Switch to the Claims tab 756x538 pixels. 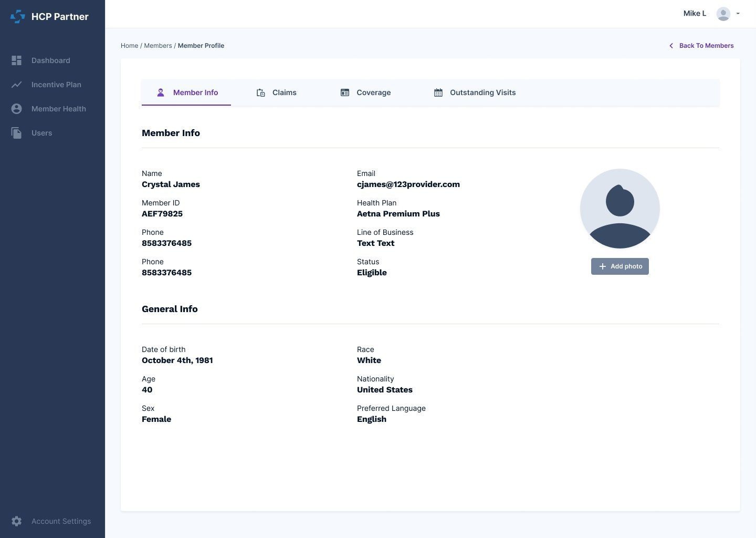(284, 92)
